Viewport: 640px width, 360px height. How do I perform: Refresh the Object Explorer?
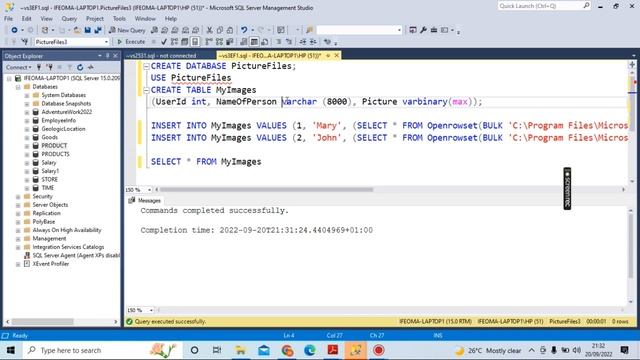point(80,67)
